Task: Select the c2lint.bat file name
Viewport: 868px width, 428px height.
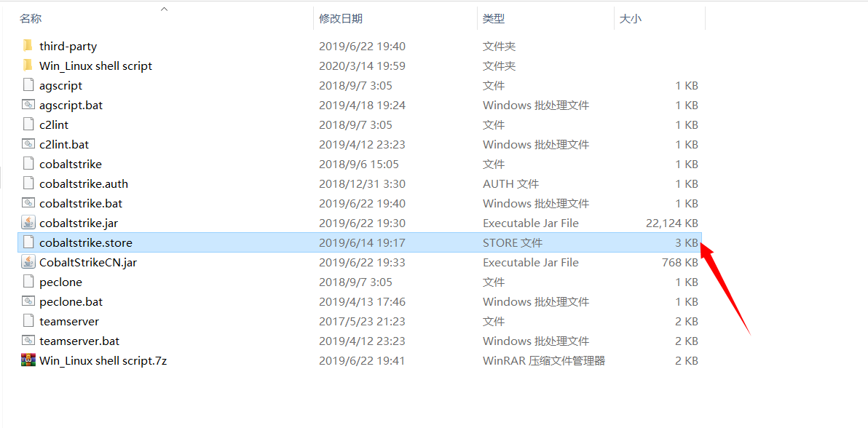Action: [64, 145]
